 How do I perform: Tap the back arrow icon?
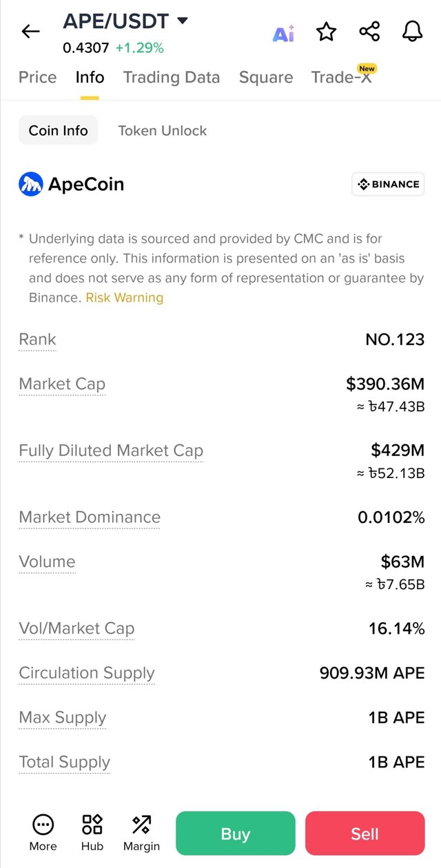point(31,31)
